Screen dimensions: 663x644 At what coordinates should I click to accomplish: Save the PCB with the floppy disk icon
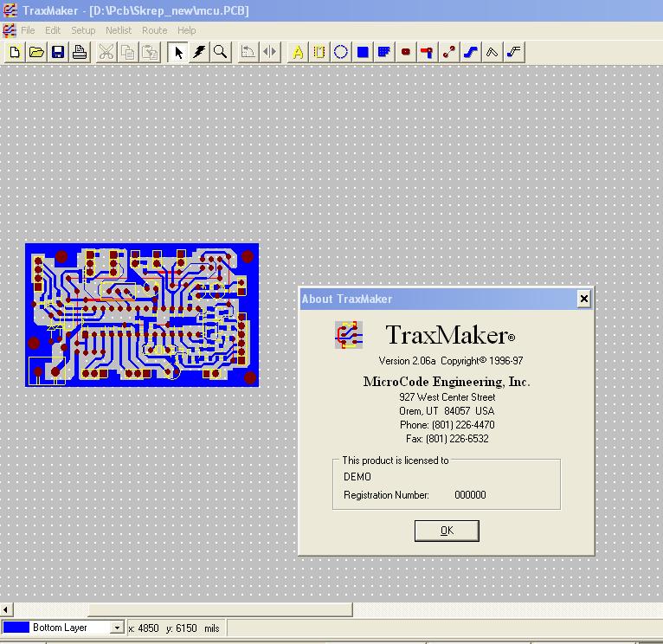(x=58, y=52)
